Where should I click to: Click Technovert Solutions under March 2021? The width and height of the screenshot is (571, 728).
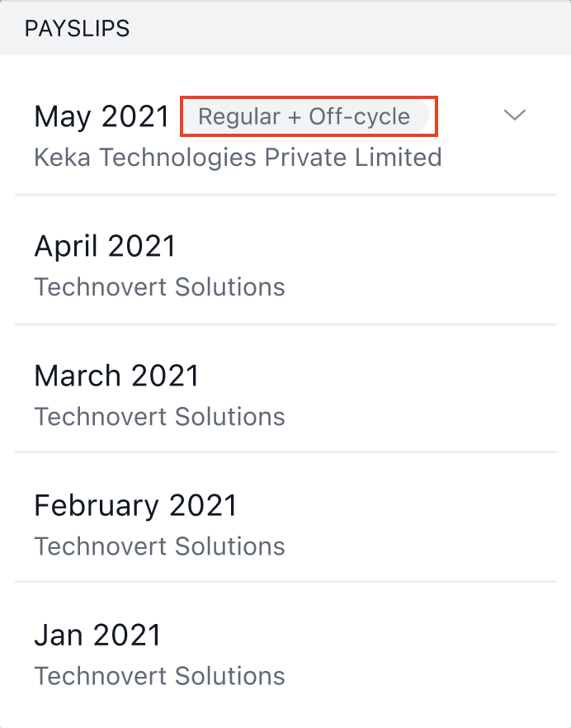click(x=159, y=416)
